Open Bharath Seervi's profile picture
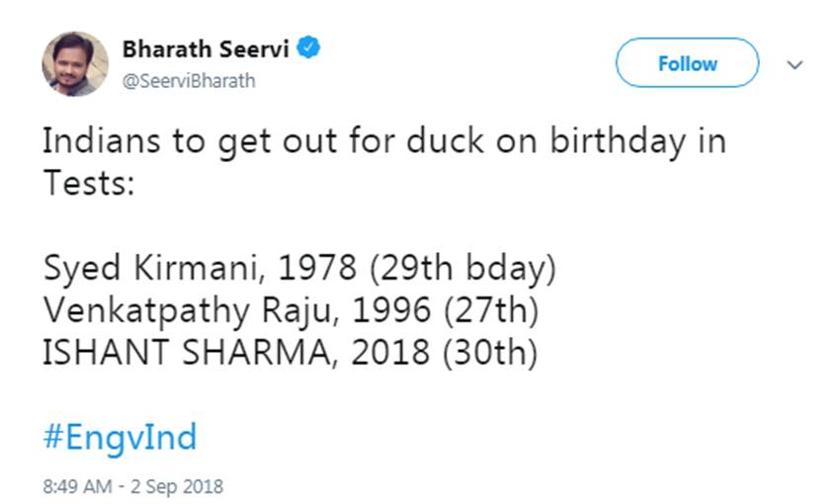 point(75,63)
